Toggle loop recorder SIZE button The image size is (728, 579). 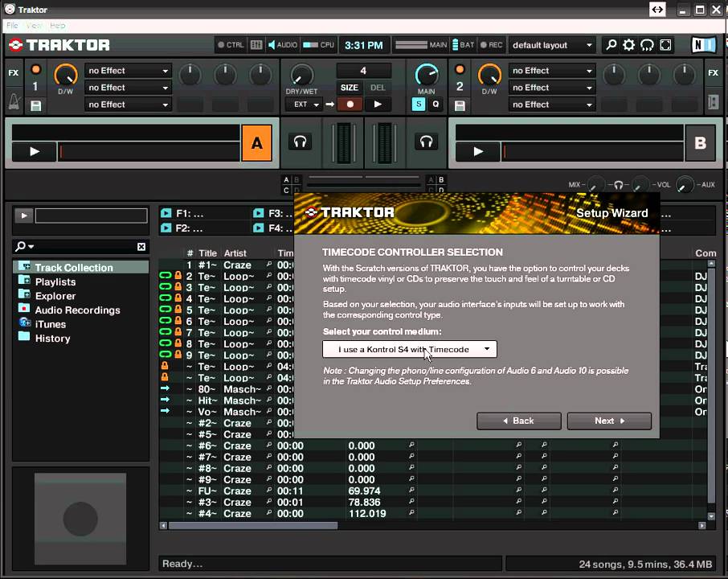350,88
